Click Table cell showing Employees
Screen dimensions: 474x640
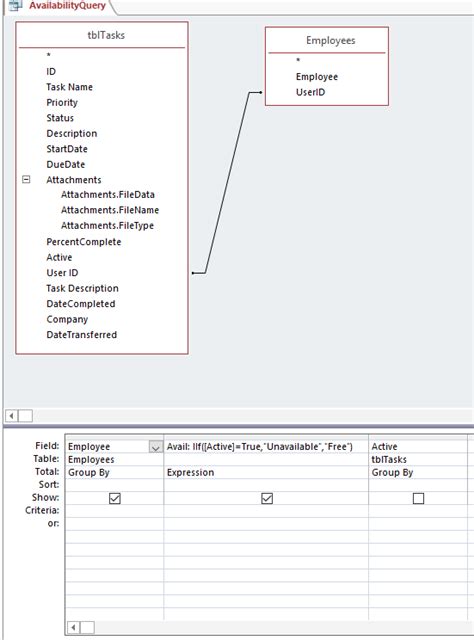point(114,460)
